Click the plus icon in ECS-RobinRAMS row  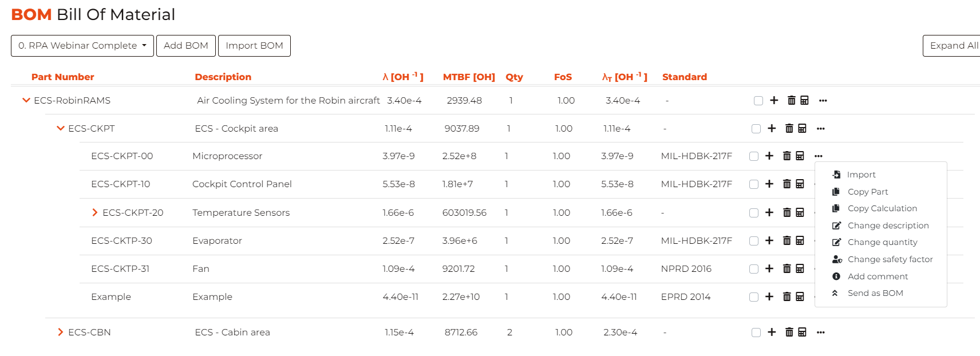(x=774, y=100)
